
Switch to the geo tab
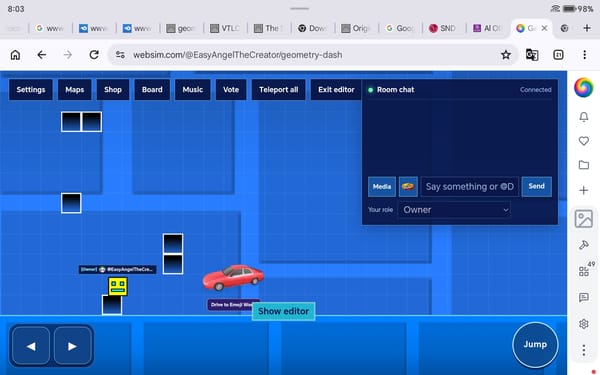click(x=181, y=28)
